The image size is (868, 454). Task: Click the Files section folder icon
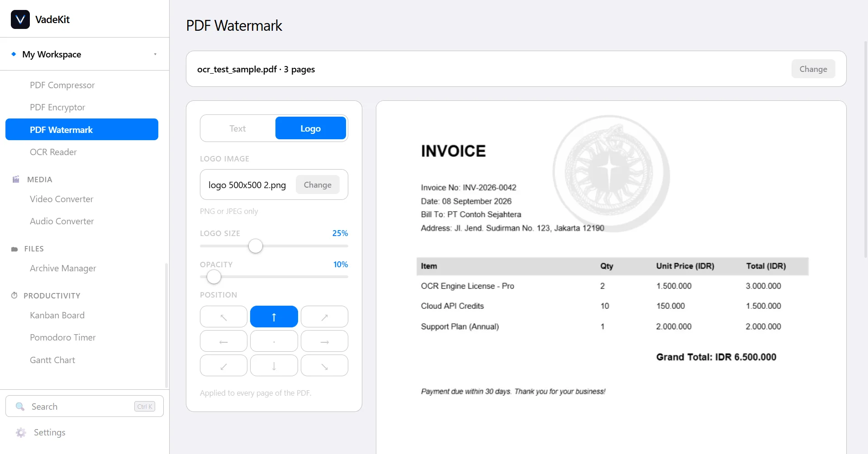point(14,249)
